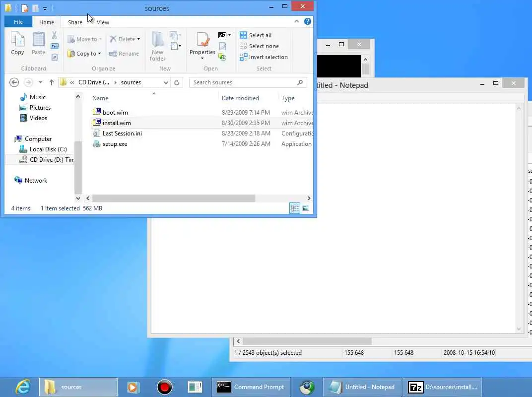Image resolution: width=532 pixels, height=397 pixels.
Task: Switch to the View ribbon tab
Action: [103, 22]
